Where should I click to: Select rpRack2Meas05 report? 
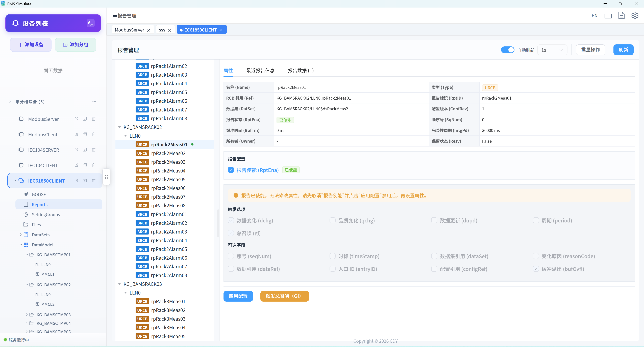click(168, 179)
